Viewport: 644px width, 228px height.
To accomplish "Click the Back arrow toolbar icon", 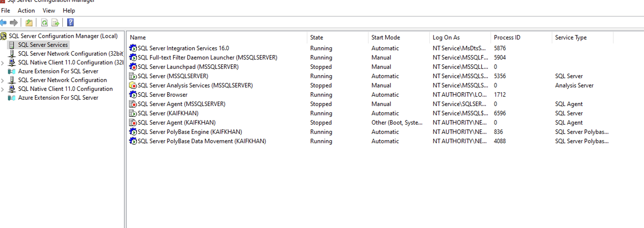I will coord(3,23).
